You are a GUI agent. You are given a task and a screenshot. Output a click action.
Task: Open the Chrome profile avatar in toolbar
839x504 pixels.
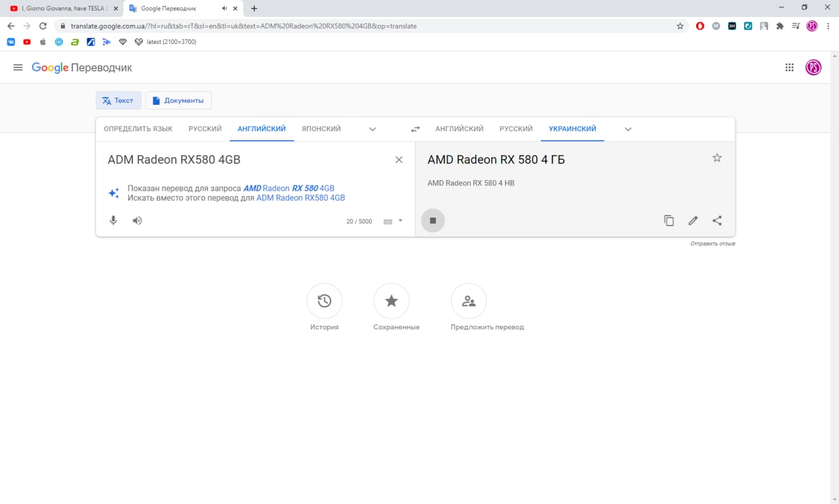pos(812,26)
